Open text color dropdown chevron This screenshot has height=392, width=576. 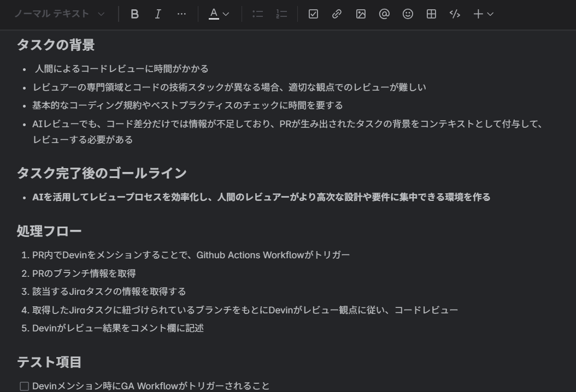226,14
